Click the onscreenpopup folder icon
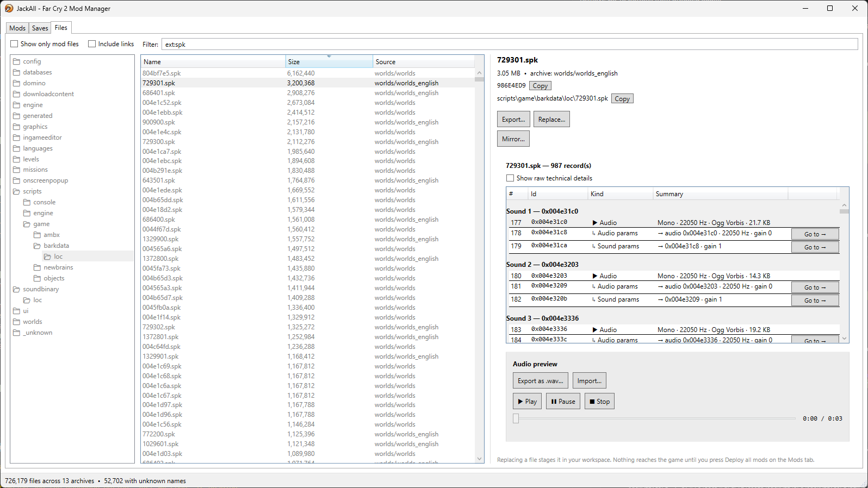The width and height of the screenshot is (868, 488). pos(16,180)
